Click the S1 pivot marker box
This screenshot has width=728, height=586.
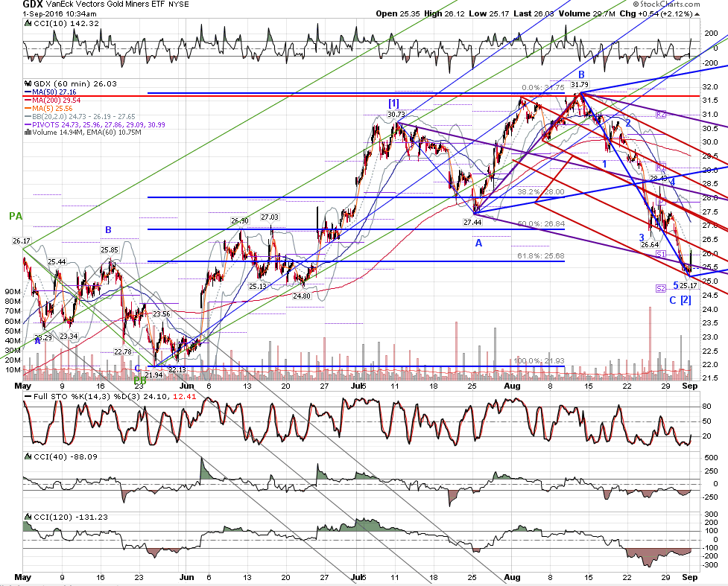[661, 254]
